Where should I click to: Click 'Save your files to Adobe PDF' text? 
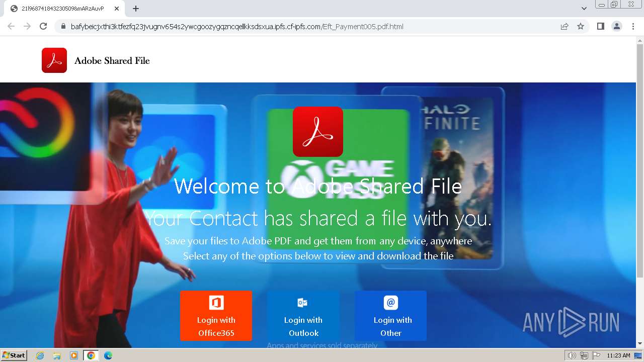tap(318, 241)
